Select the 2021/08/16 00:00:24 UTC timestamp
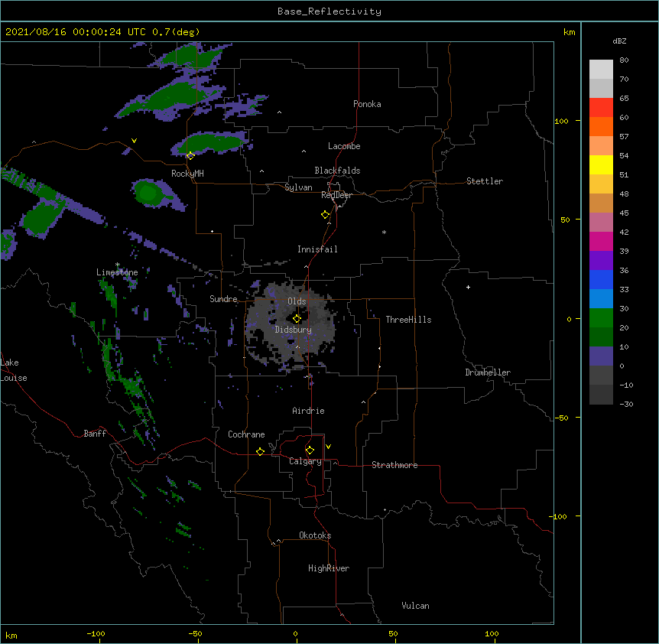This screenshot has height=644, width=659. point(76,32)
